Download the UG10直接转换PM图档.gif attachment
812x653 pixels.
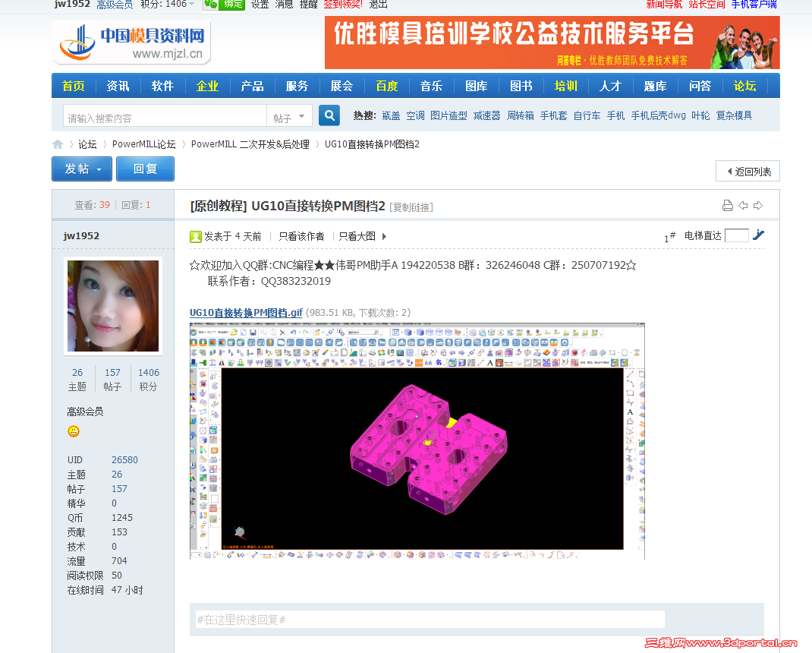coord(244,311)
